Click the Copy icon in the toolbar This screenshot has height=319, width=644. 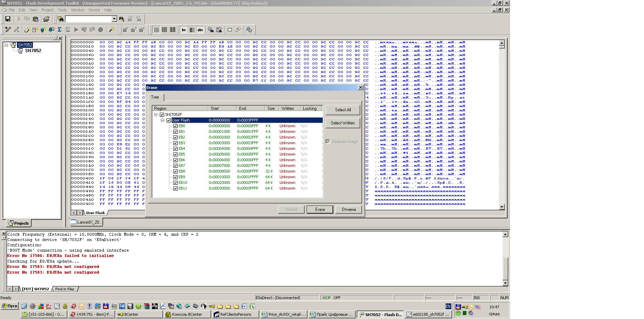point(27,19)
